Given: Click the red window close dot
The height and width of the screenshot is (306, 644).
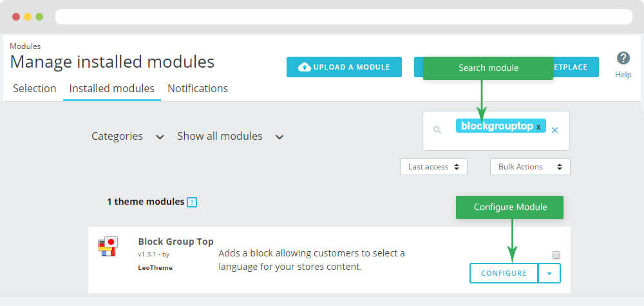Looking at the screenshot, I should 16,16.
